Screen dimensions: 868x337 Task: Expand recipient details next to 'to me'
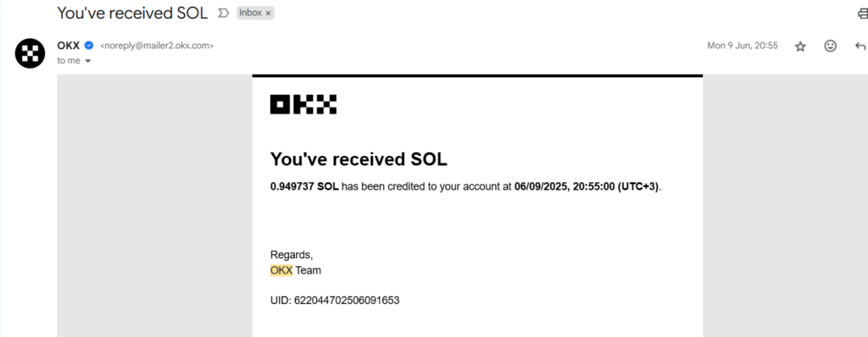(x=87, y=61)
